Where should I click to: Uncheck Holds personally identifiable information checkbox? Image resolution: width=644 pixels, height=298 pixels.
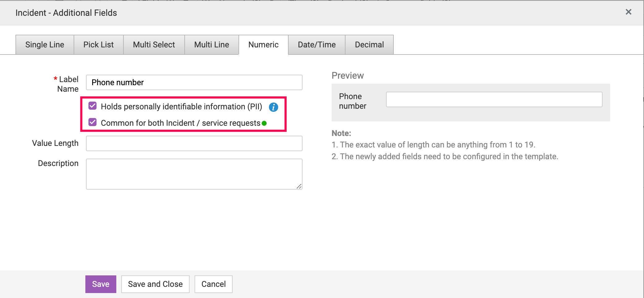pos(92,106)
